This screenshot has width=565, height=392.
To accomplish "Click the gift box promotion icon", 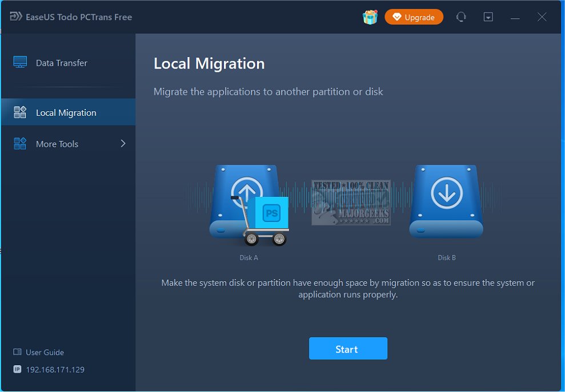I will click(x=370, y=17).
